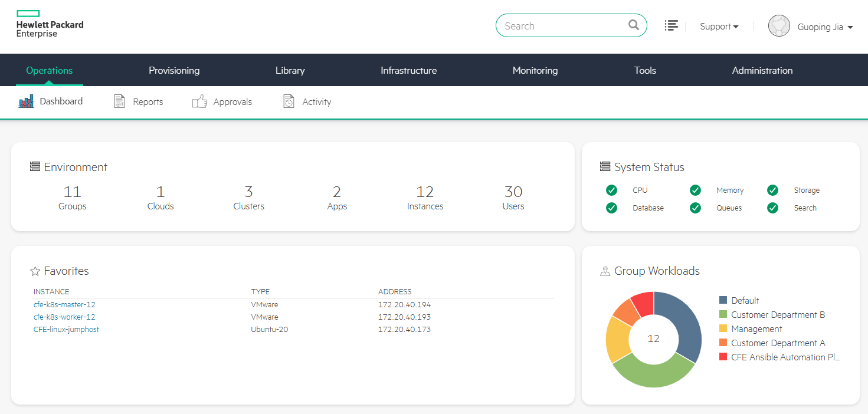
Task: Switch to the Infrastructure tab
Action: [408, 70]
